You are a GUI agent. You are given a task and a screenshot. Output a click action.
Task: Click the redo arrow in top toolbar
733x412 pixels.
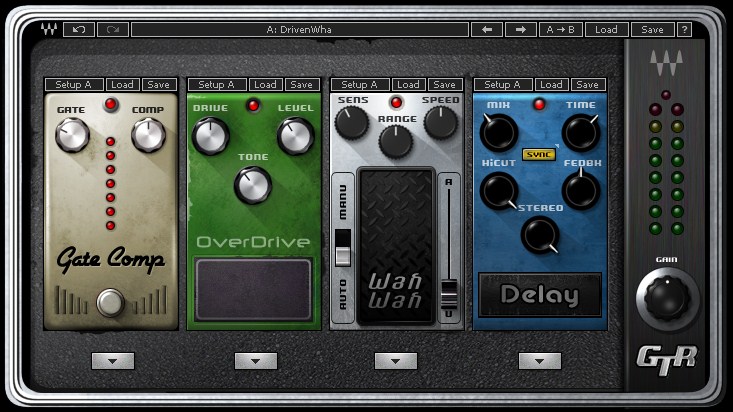(112, 30)
